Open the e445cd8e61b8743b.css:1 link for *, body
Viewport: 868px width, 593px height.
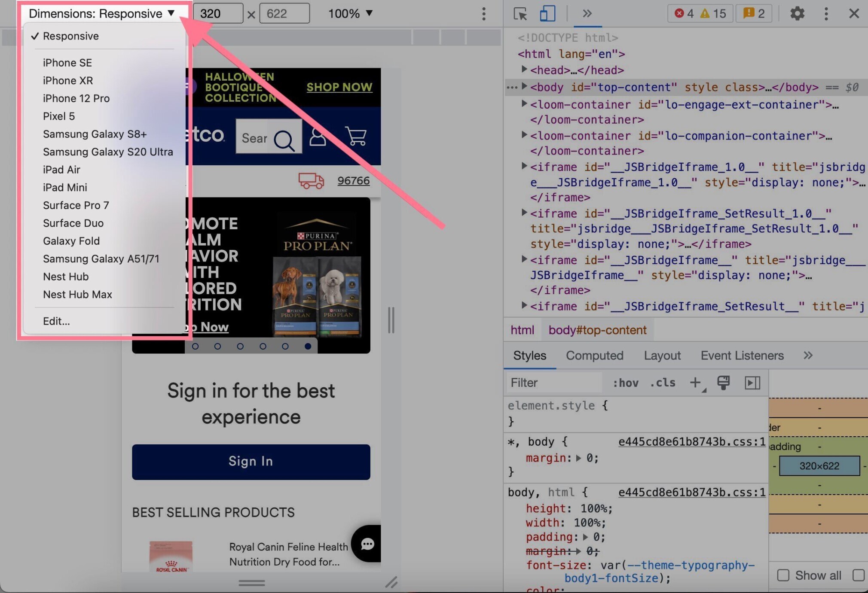692,441
